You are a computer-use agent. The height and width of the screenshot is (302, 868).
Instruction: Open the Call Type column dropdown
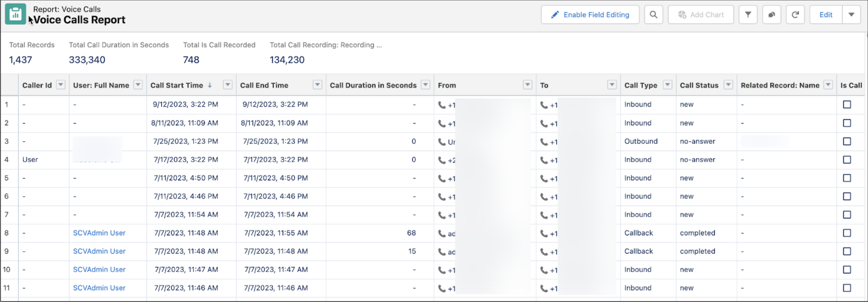[x=667, y=85]
